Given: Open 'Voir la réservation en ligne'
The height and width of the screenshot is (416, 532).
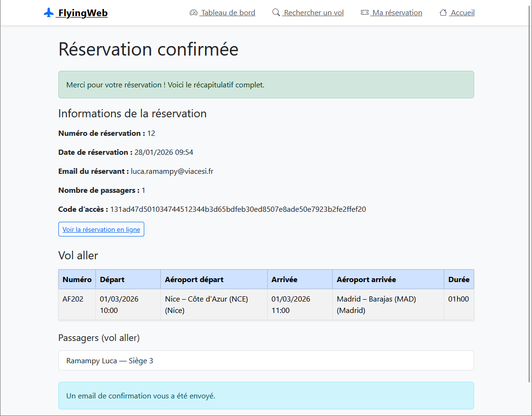Looking at the screenshot, I should point(101,229).
